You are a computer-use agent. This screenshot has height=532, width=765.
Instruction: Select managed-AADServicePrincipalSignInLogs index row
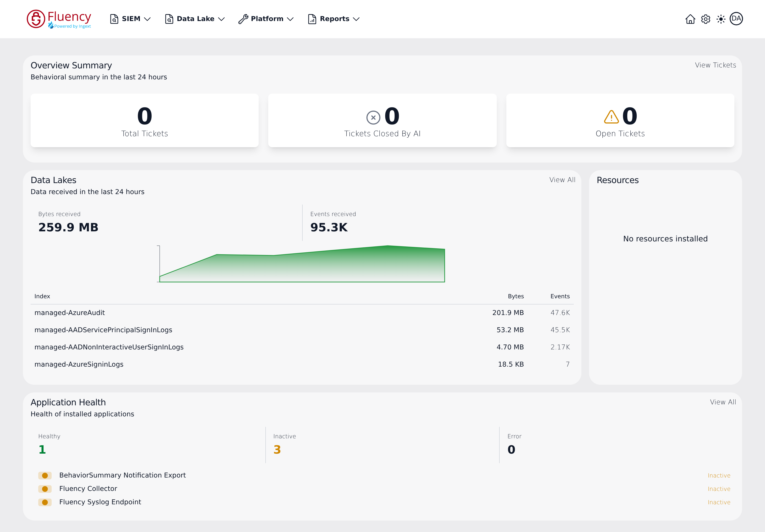[302, 330]
